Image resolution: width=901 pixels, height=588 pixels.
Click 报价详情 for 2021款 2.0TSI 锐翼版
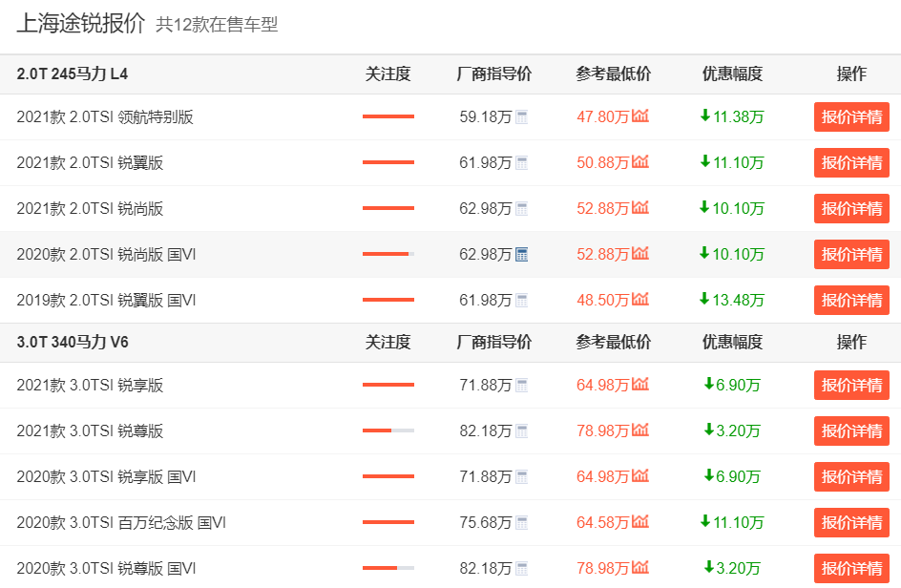coord(851,162)
